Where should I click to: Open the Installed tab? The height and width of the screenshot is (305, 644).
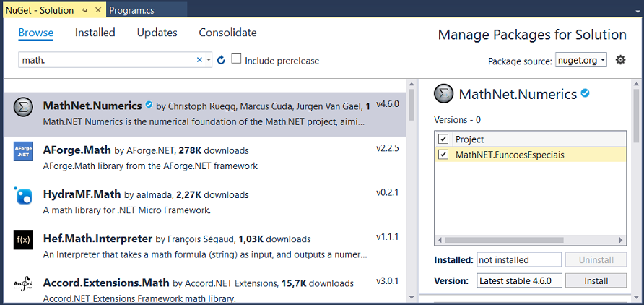click(x=95, y=33)
